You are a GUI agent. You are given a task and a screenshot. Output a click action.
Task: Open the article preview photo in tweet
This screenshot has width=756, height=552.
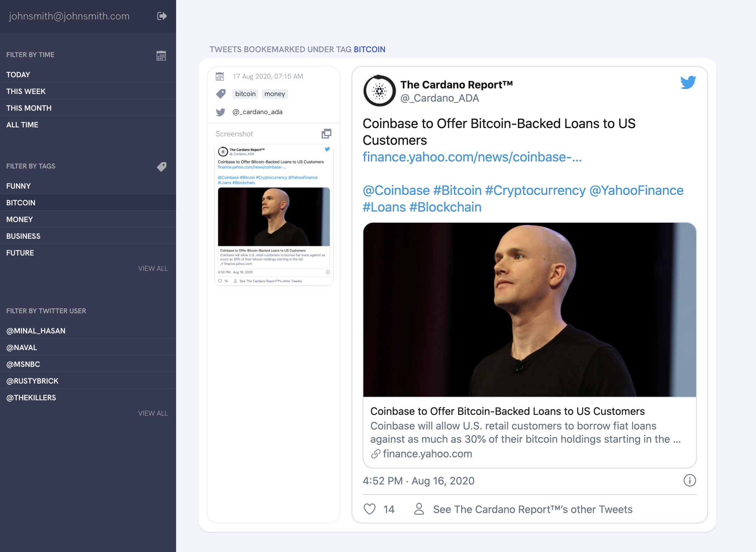coord(530,310)
